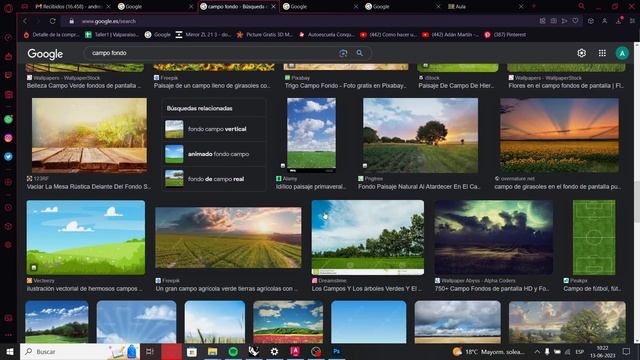Viewport: 640px width, 360px height.
Task: Switch to the Gmail Recibidos tab
Action: click(x=72, y=7)
